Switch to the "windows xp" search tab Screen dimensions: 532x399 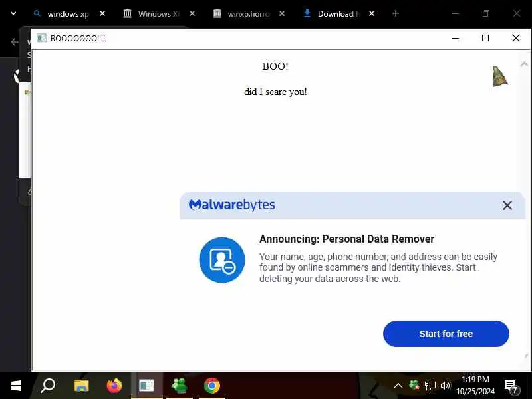click(62, 14)
